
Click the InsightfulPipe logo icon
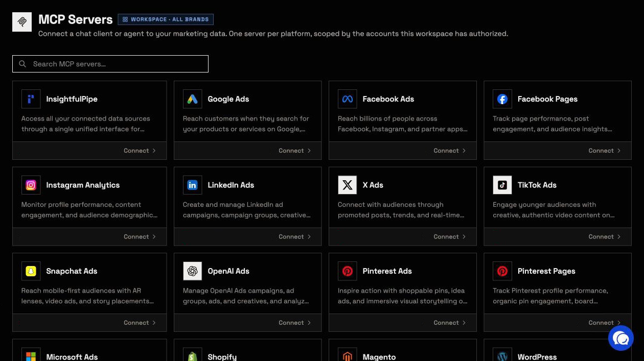[31, 99]
